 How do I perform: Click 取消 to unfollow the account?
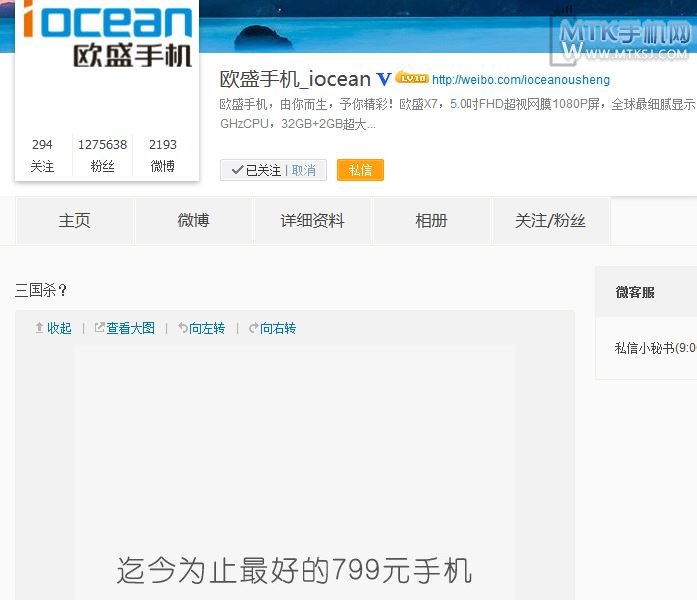pyautogui.click(x=304, y=170)
